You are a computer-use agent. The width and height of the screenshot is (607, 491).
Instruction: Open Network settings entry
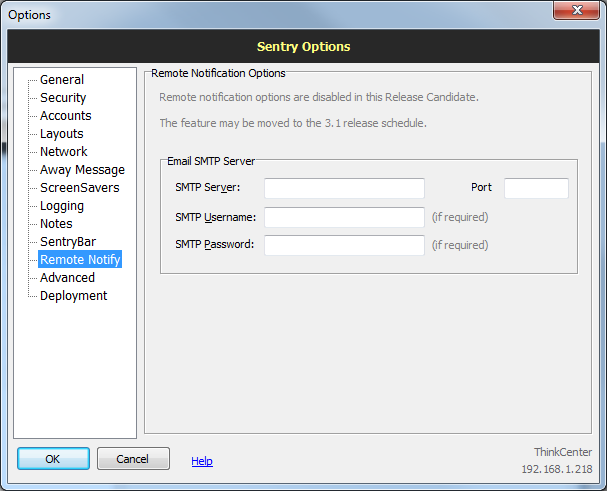point(64,152)
